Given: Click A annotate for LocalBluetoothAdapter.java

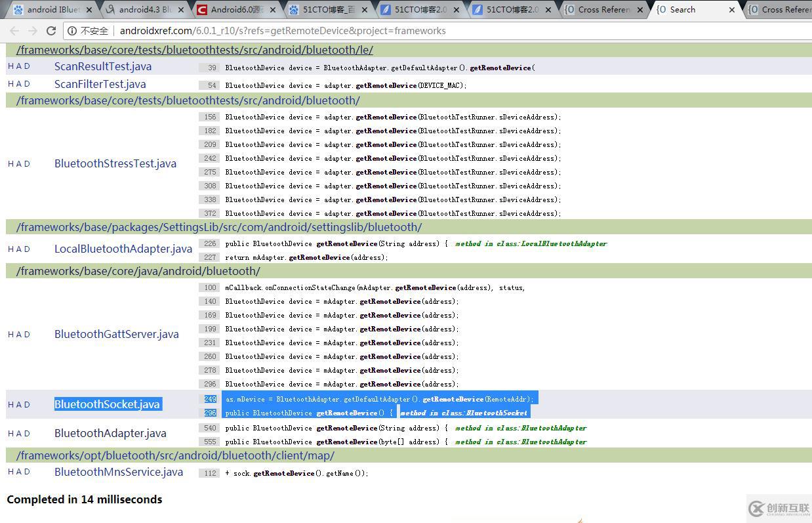Looking at the screenshot, I should tap(19, 249).
